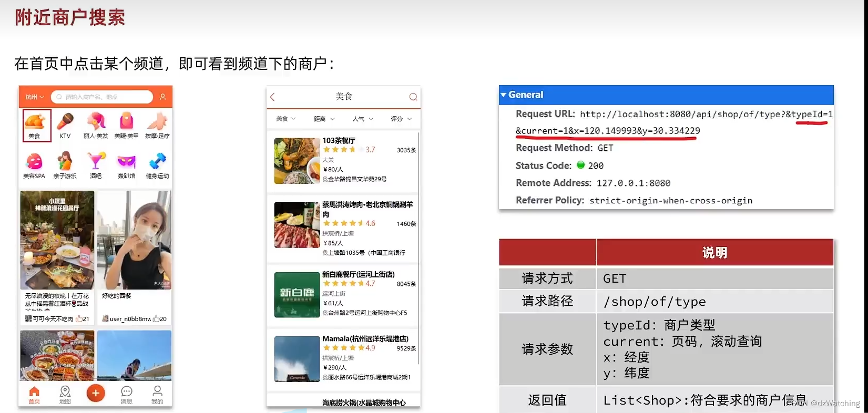The height and width of the screenshot is (413, 868).
Task: Click the 金华路锦昌文华苑29号 address
Action: pos(357,179)
